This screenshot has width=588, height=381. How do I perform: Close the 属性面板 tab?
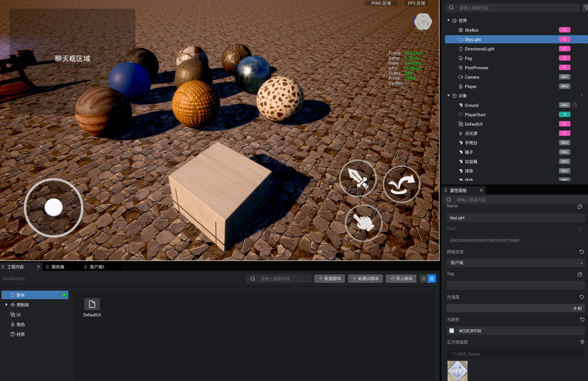(481, 190)
